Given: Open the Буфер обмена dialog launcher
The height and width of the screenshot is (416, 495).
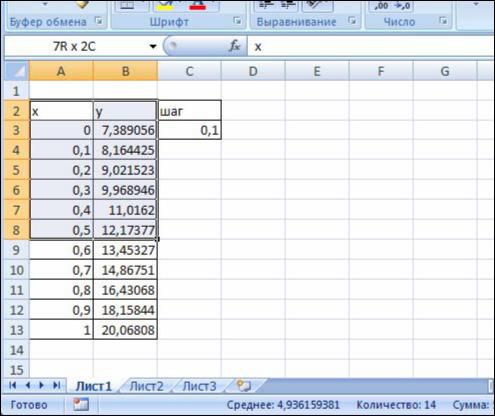Looking at the screenshot, I should click(x=99, y=21).
